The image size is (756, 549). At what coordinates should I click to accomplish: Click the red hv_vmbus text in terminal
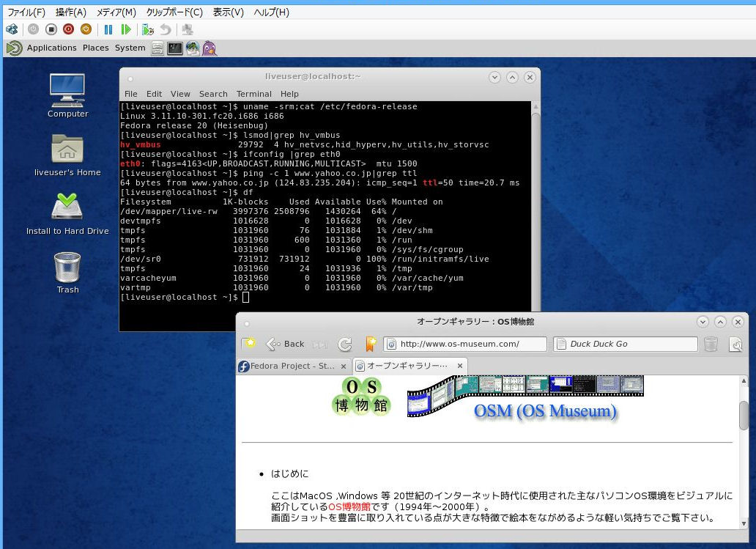point(141,144)
